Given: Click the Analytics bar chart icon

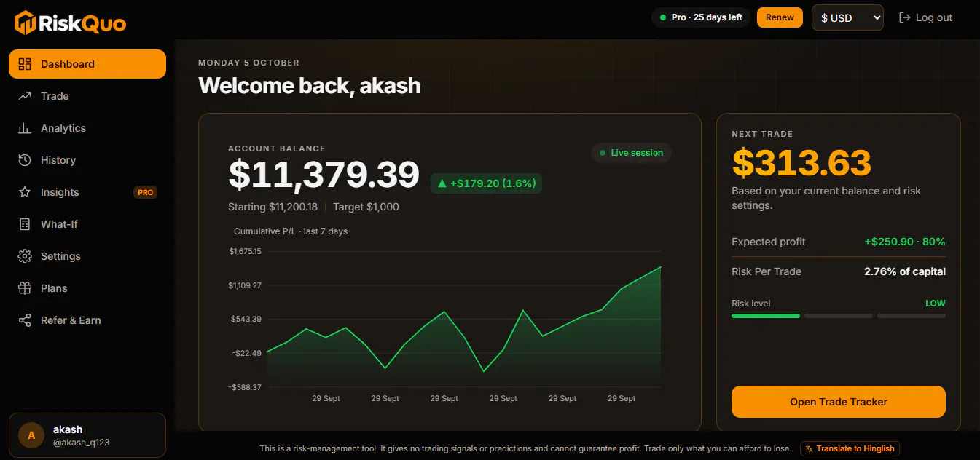Looking at the screenshot, I should [x=25, y=128].
